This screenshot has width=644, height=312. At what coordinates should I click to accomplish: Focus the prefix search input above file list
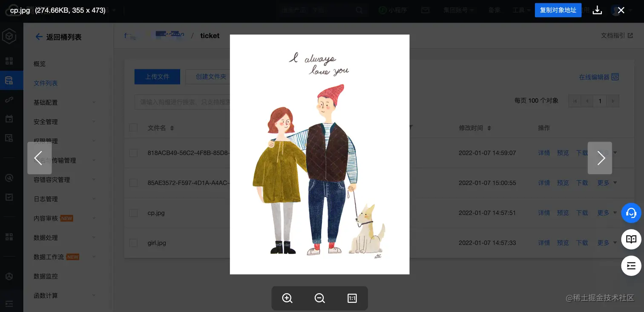[183, 102]
